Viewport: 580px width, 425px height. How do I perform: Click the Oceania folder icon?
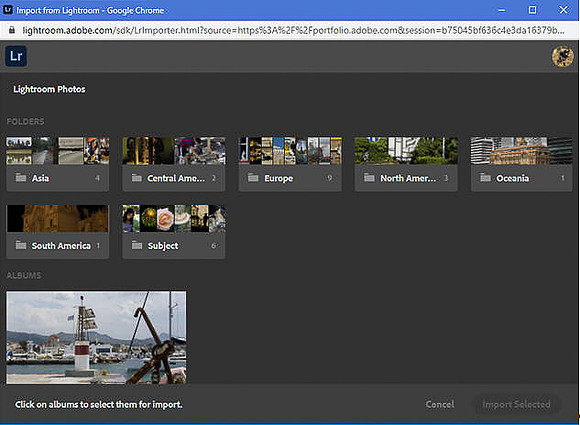point(485,178)
